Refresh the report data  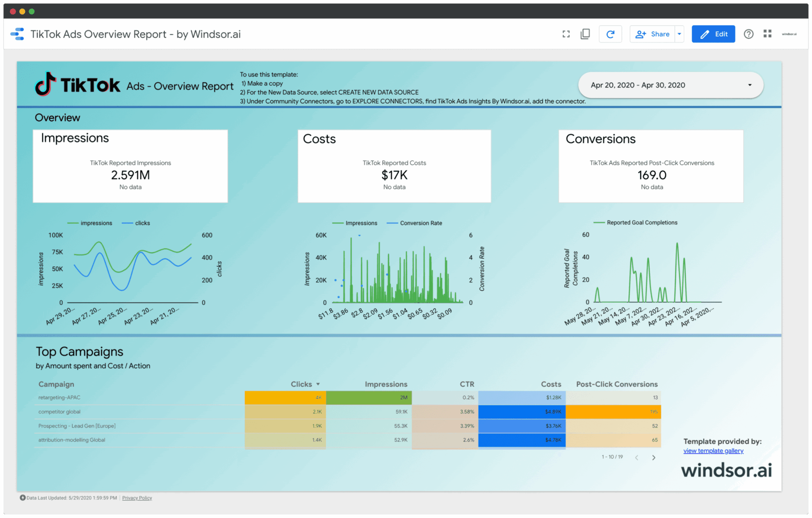coord(610,34)
